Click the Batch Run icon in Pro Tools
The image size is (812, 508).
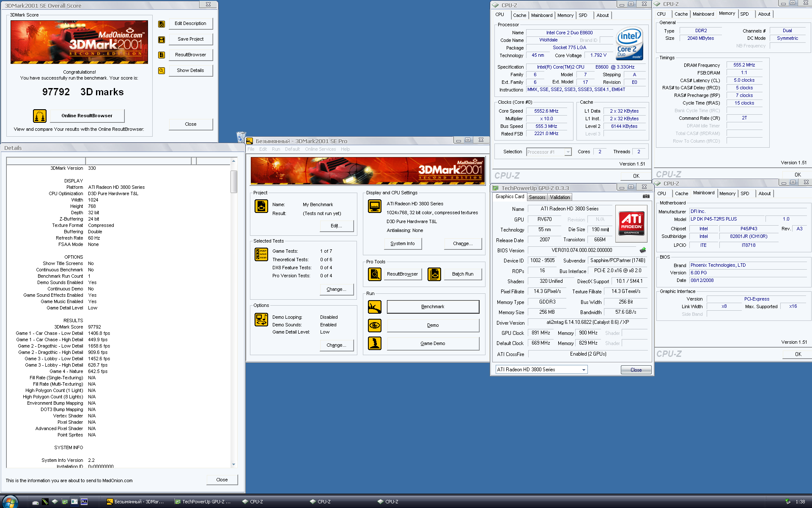(x=434, y=274)
